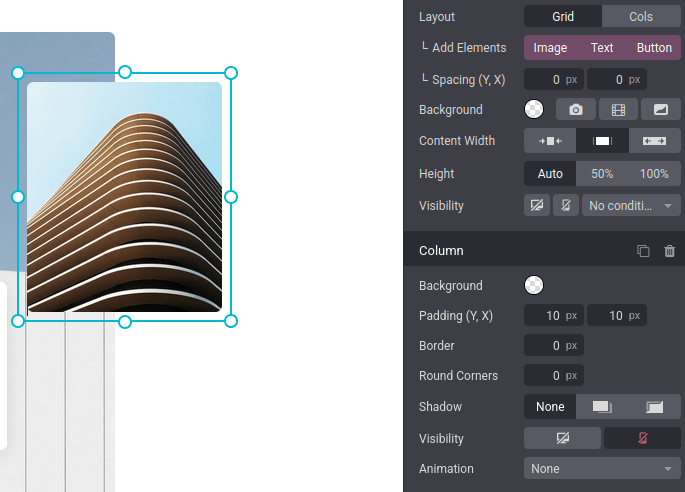Screen dimensions: 685x492
Task: Select the outer shadow icon option
Action: [602, 407]
